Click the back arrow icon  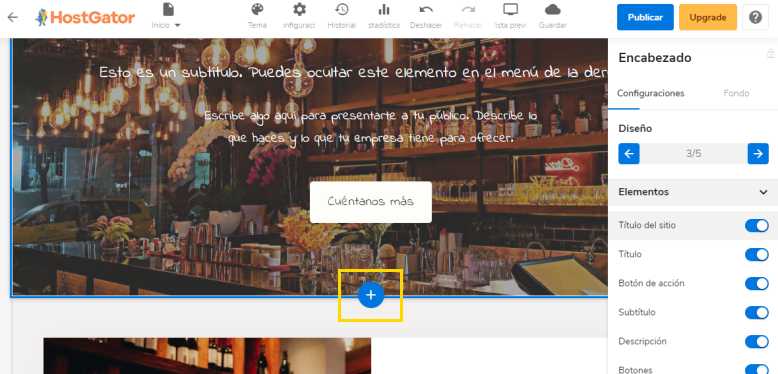[12, 17]
